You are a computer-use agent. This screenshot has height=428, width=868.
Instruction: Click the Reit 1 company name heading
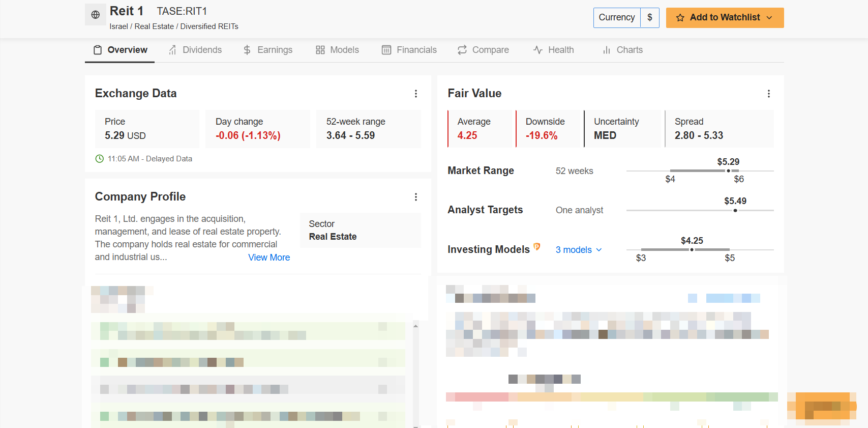[x=127, y=11]
